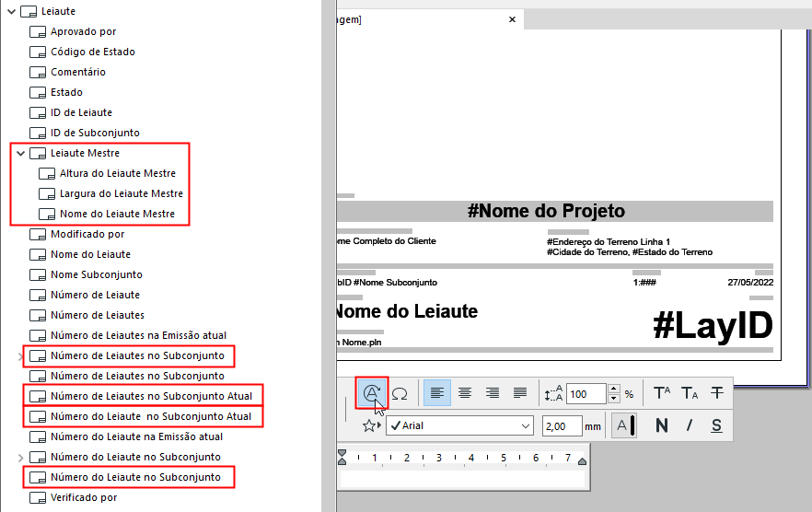812x512 pixels.
Task: Click the 100 percent spacing field
Action: pyautogui.click(x=586, y=394)
